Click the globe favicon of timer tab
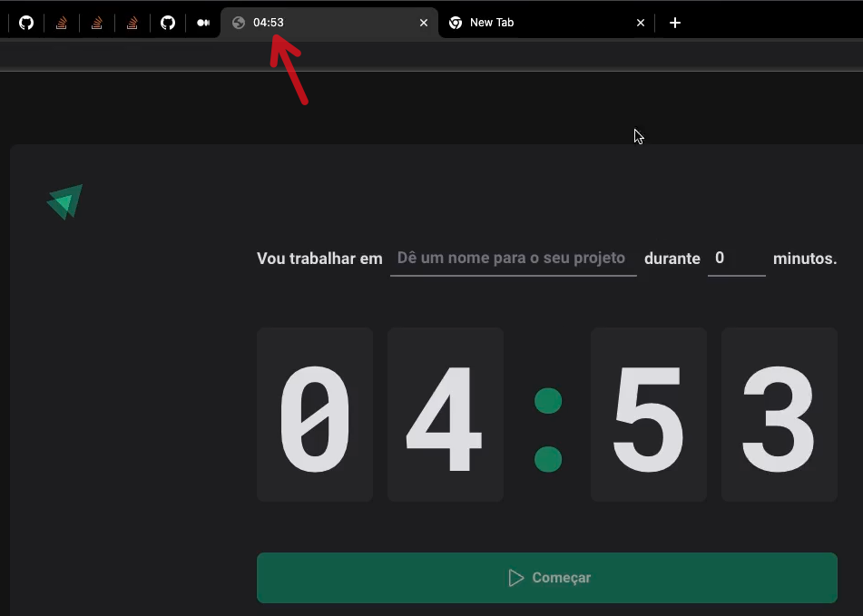This screenshot has height=616, width=863. pyautogui.click(x=239, y=23)
